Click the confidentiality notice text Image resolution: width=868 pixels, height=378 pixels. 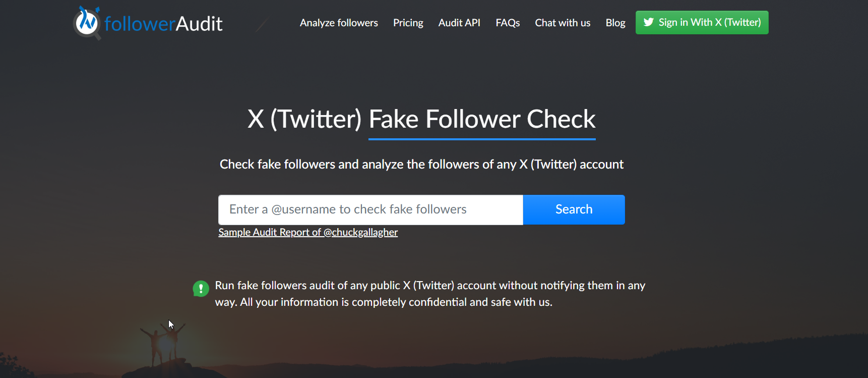click(430, 294)
